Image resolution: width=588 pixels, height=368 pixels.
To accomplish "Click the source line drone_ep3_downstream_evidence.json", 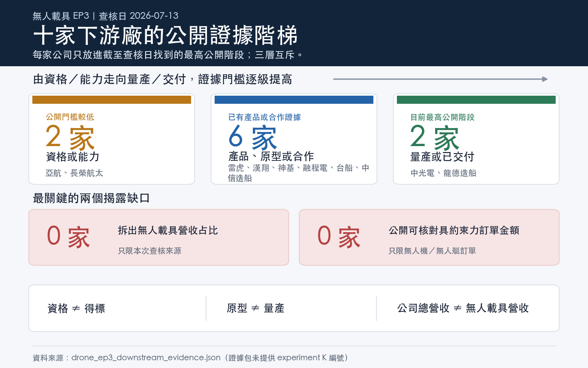I will click(x=146, y=358).
